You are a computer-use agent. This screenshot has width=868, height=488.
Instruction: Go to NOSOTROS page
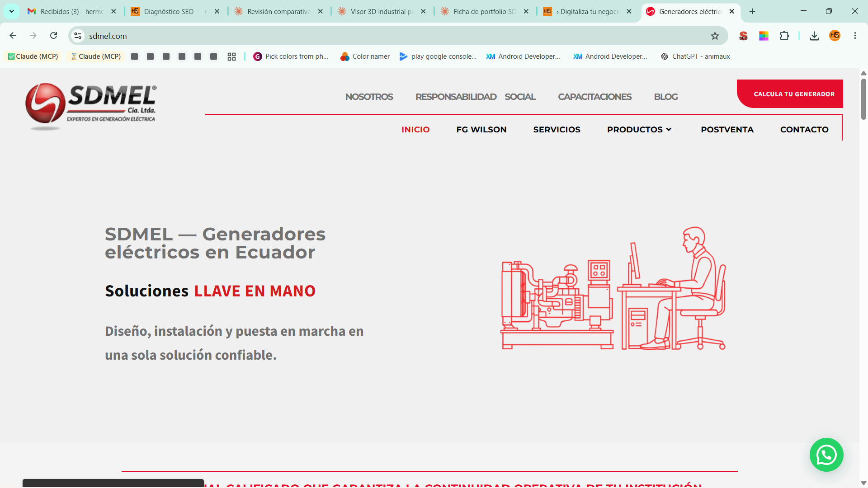pos(369,97)
